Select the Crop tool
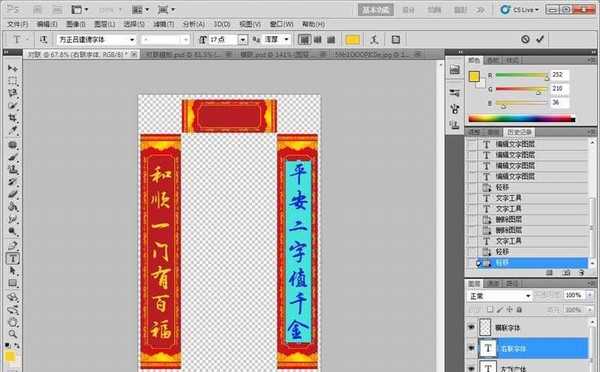The image size is (600, 372). pos(13,117)
